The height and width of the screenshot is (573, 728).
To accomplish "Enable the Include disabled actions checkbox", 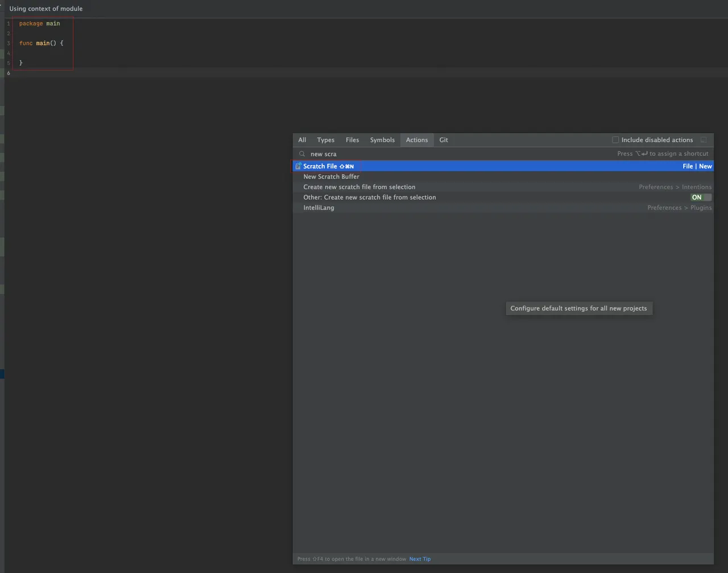I will 615,140.
